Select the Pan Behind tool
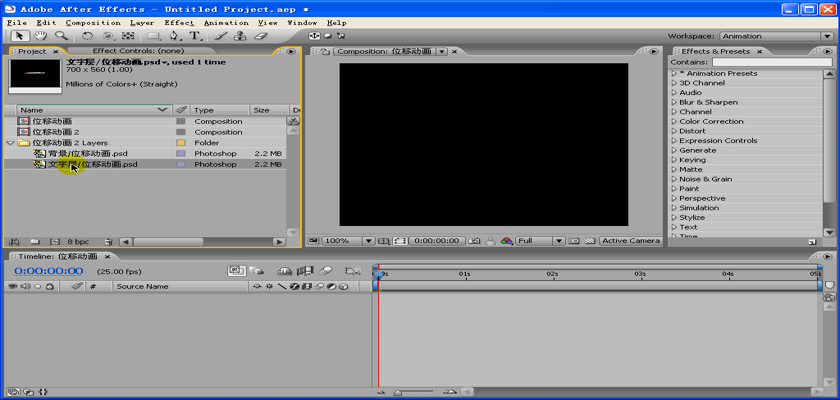The width and height of the screenshot is (840, 400). [x=128, y=36]
